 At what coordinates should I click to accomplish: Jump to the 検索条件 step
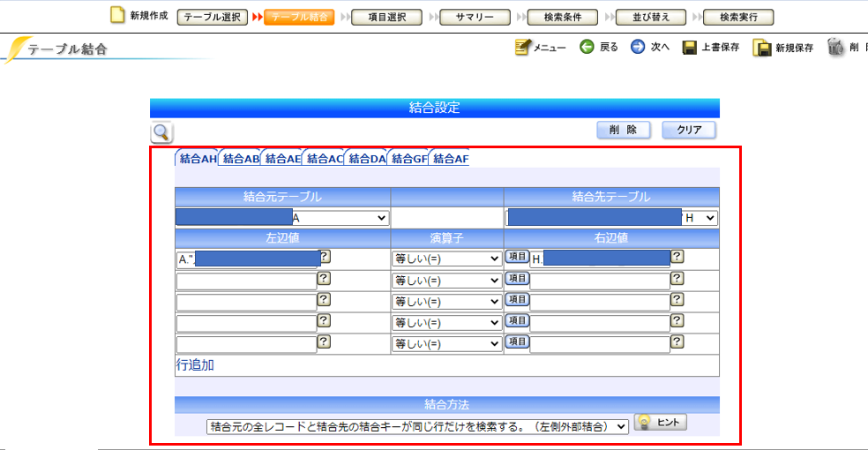pos(563,17)
